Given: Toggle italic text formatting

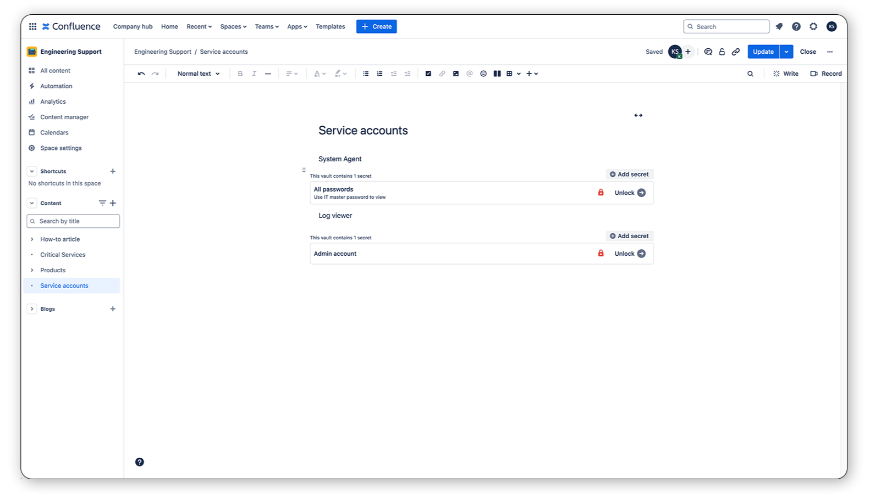Looking at the screenshot, I should pyautogui.click(x=254, y=74).
